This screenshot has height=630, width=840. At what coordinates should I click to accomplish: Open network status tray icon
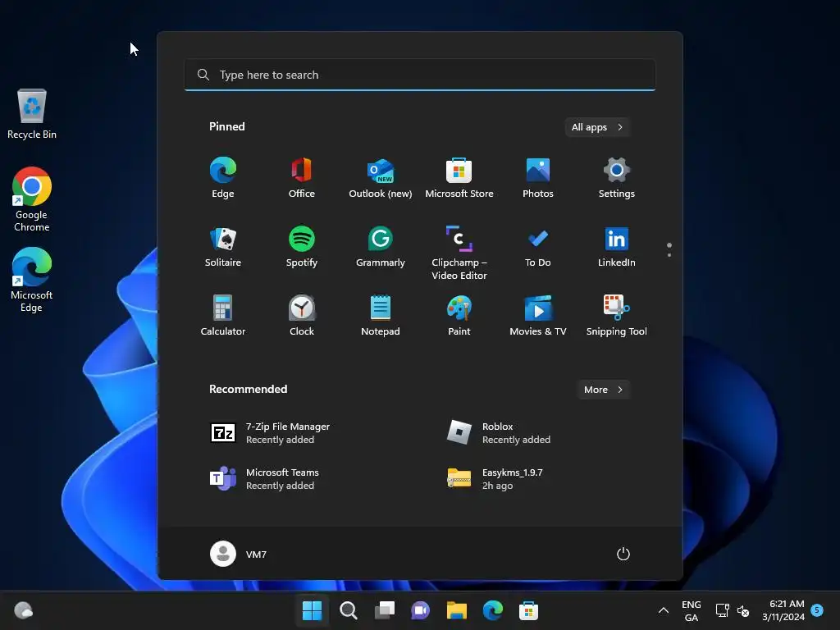click(x=722, y=610)
